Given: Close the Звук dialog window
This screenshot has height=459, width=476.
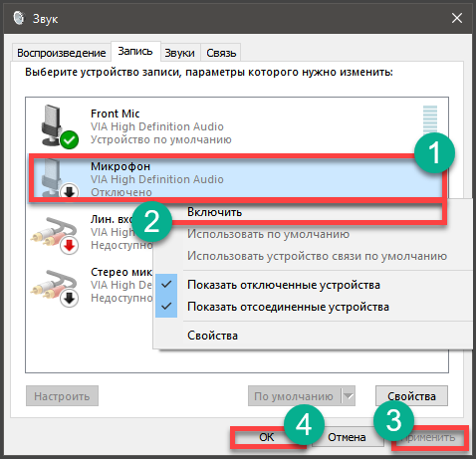Looking at the screenshot, I should 457,18.
